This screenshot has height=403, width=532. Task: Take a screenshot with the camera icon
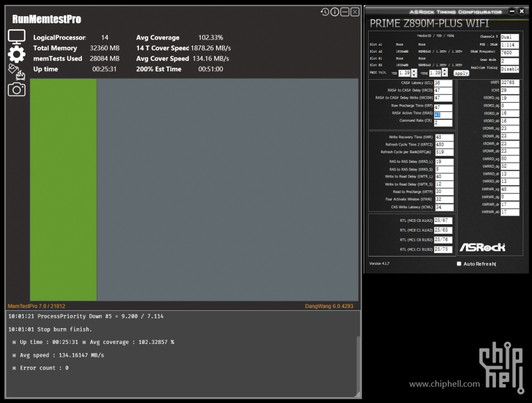click(17, 89)
